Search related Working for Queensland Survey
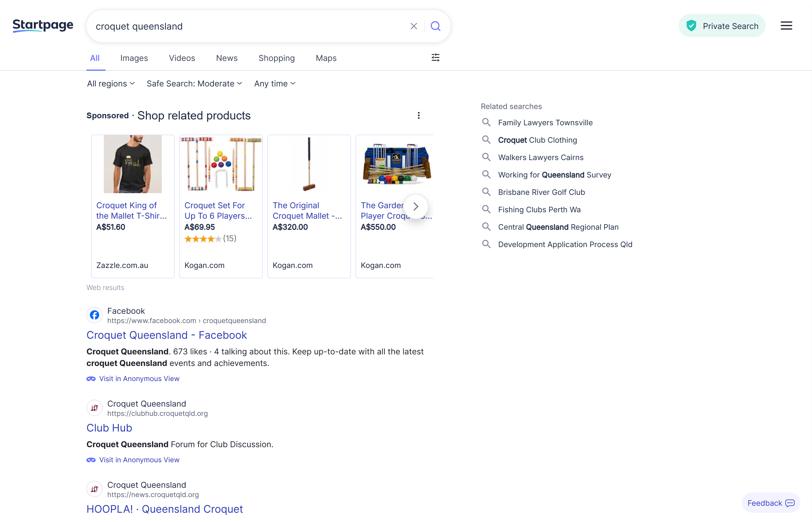 (555, 175)
